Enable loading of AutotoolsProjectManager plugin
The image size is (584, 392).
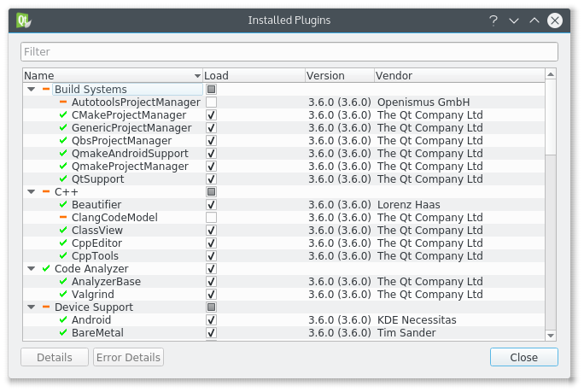pos(211,102)
